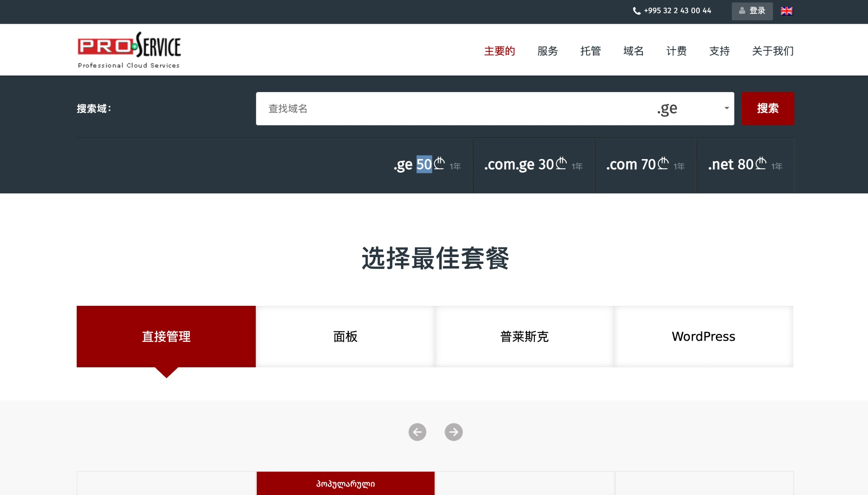Switch to the 面板 package tab
Screen dimensions: 868x495
tap(345, 336)
